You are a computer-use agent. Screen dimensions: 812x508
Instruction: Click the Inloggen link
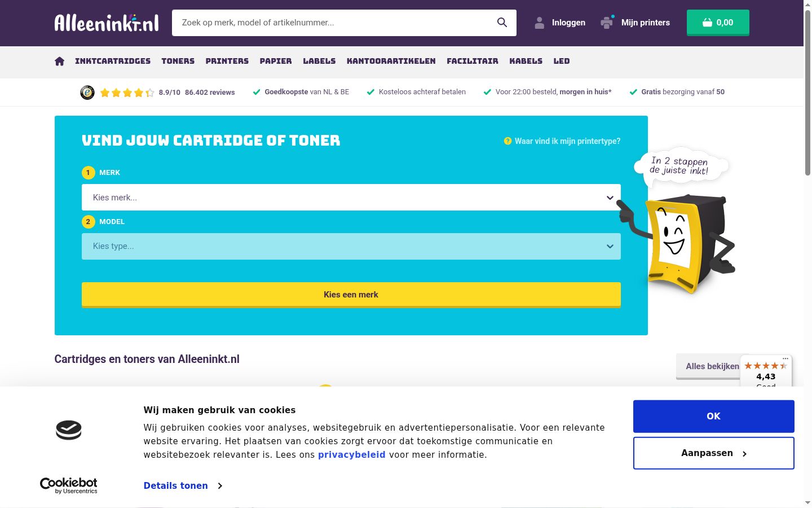tap(568, 23)
